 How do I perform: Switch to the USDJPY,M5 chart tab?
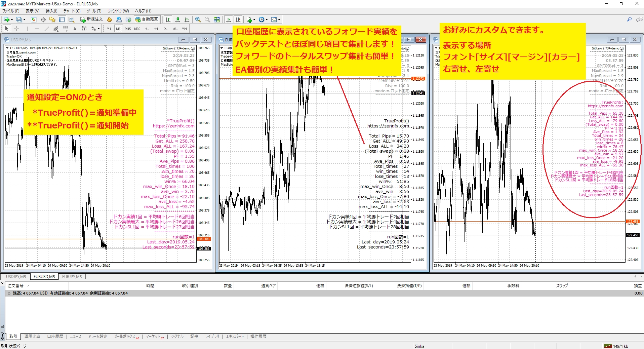(x=16, y=277)
